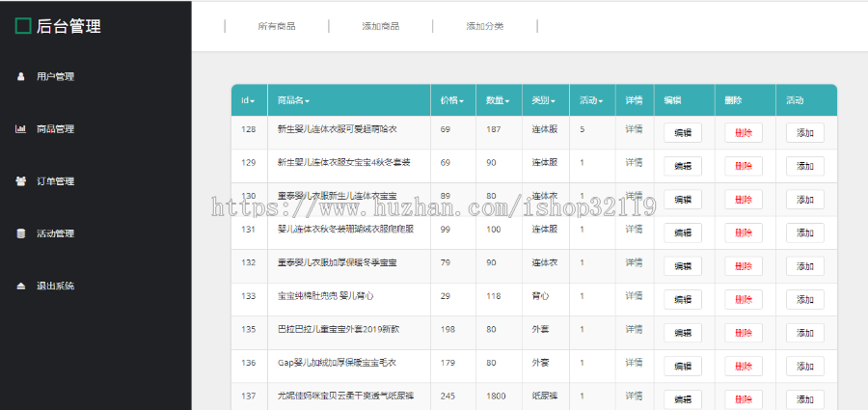Click 添加 activity button for product 130
Image resolution: width=868 pixels, height=410 pixels.
point(805,200)
